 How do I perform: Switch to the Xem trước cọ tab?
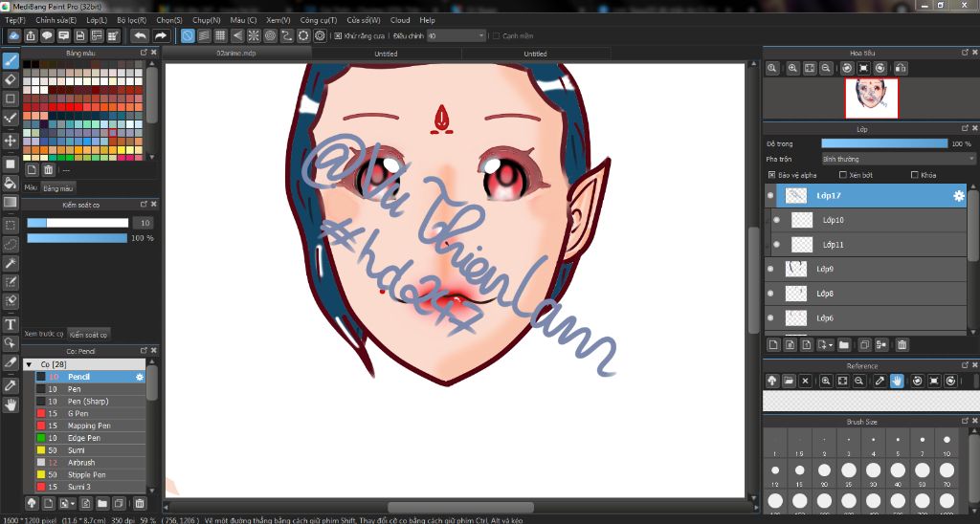tap(44, 334)
